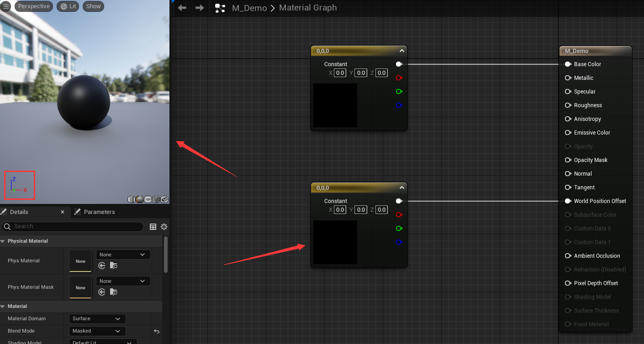This screenshot has height=344, width=644.
Task: Click the back navigation arrow
Action: (x=182, y=8)
